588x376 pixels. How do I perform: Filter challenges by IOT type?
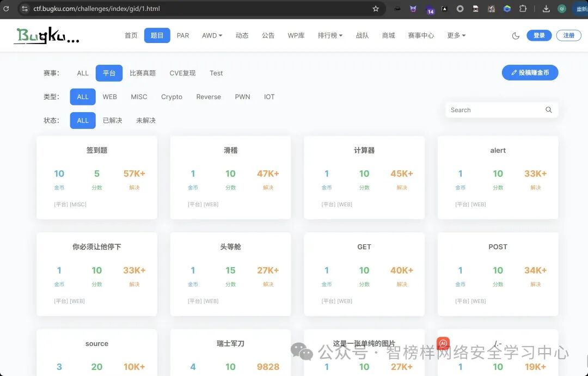pyautogui.click(x=269, y=97)
